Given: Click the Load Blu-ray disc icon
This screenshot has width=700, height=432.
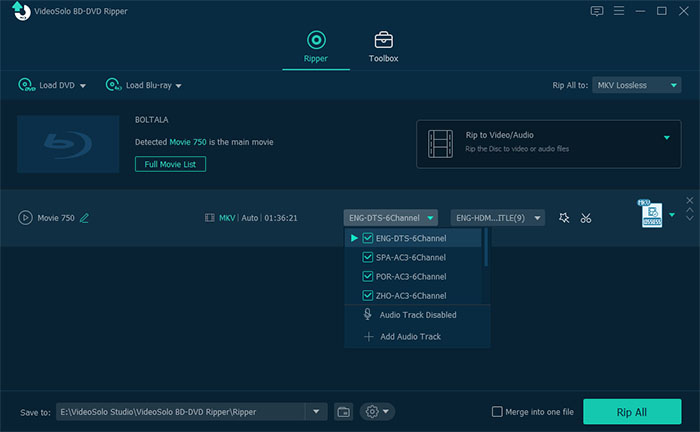Looking at the screenshot, I should click(x=113, y=85).
